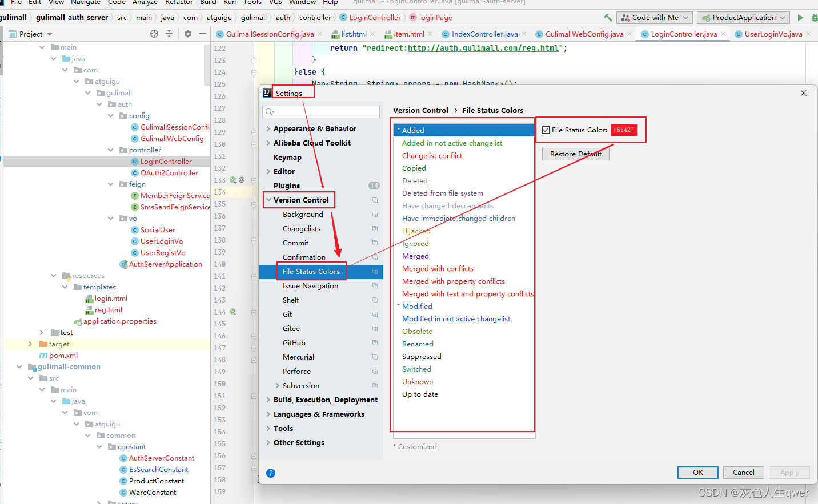Click the Debug bug icon
The width and height of the screenshot is (818, 504).
[x=815, y=18]
